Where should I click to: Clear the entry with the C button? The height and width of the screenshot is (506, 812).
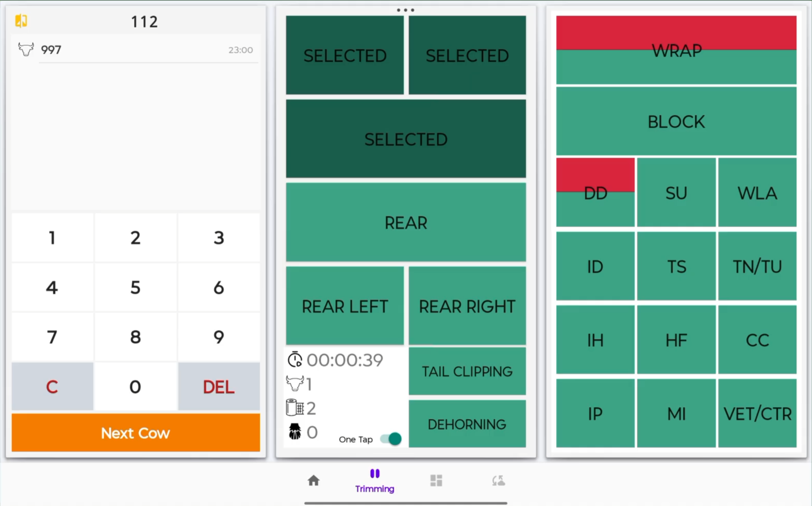pyautogui.click(x=52, y=387)
